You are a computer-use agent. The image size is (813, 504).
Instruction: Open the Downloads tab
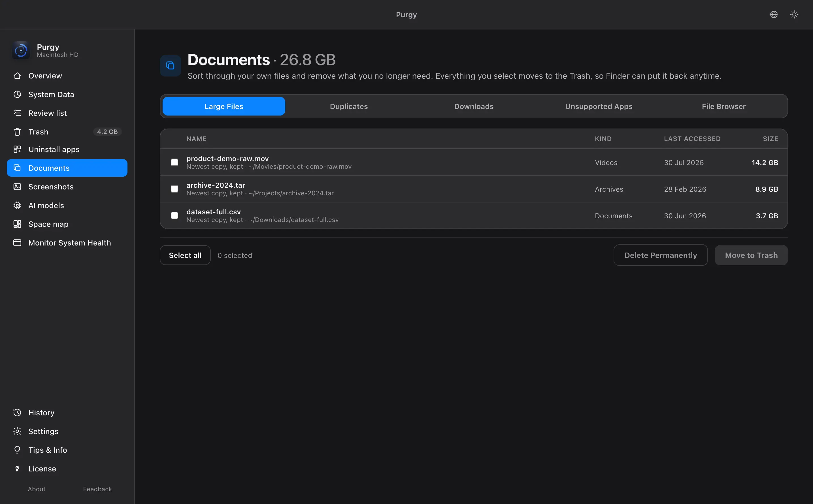point(474,106)
